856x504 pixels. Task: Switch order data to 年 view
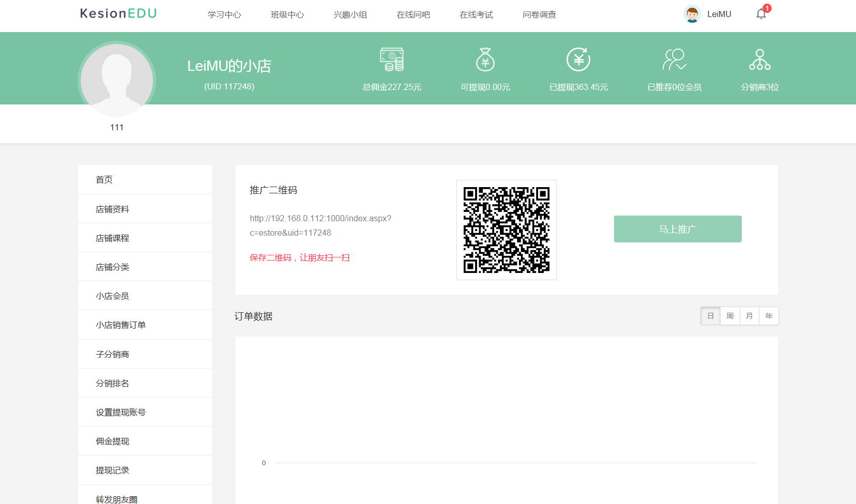[x=769, y=316]
